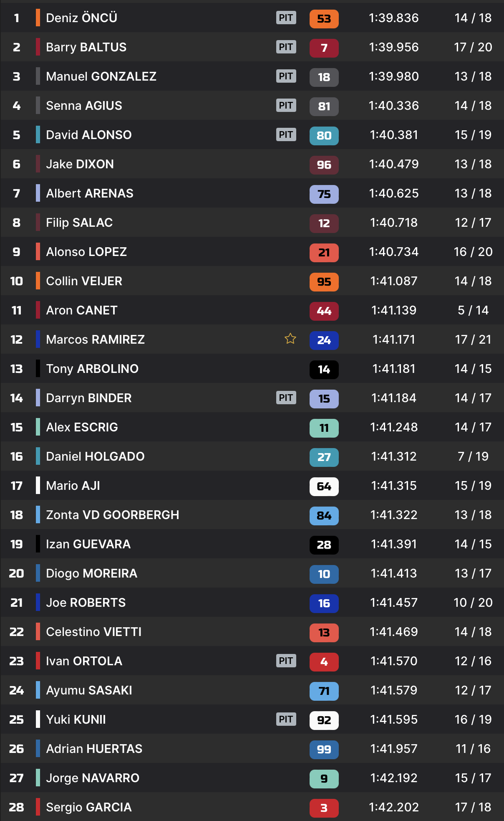Click the orange team color bar beside Collin VEIJER
This screenshot has width=504, height=821.
(x=38, y=281)
